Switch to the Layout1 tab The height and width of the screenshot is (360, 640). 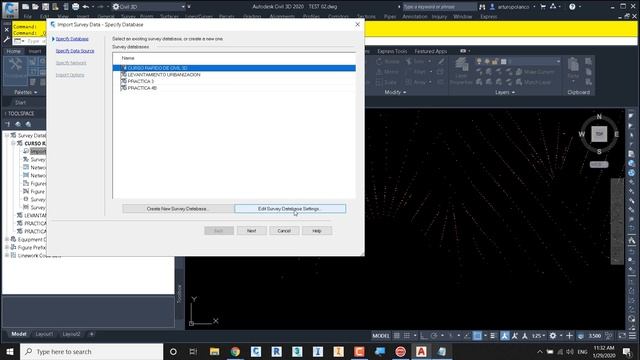tap(44, 334)
